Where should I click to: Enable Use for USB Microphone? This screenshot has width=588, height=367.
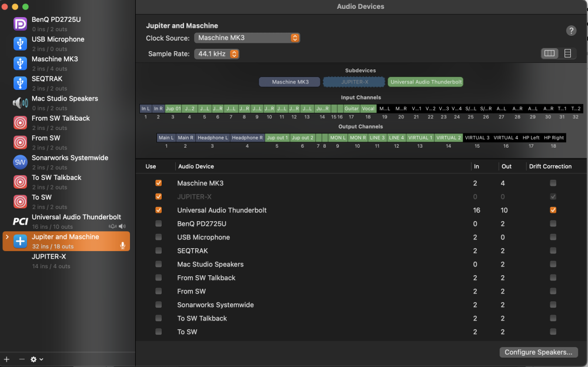coord(159,237)
